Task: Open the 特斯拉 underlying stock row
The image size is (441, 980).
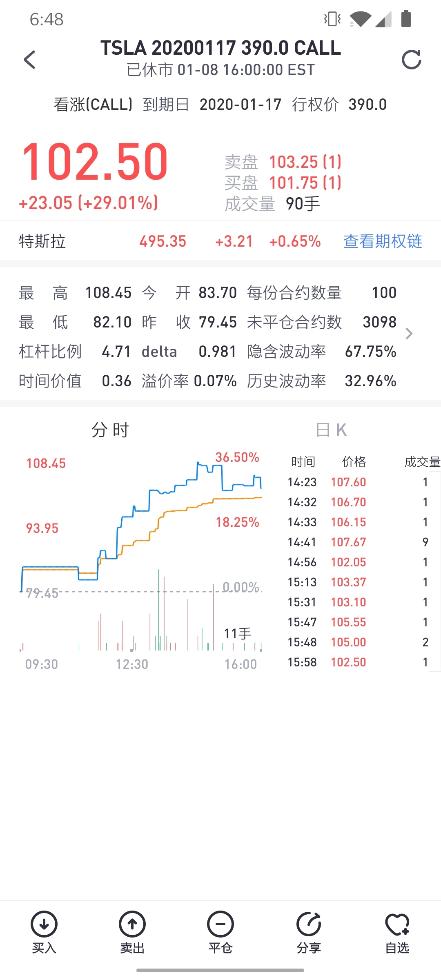Action: tap(220, 241)
